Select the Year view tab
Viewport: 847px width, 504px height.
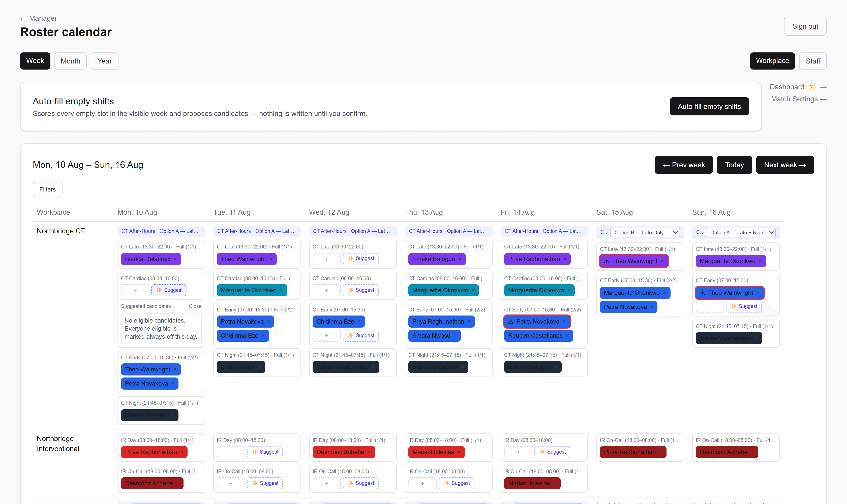pyautogui.click(x=105, y=61)
